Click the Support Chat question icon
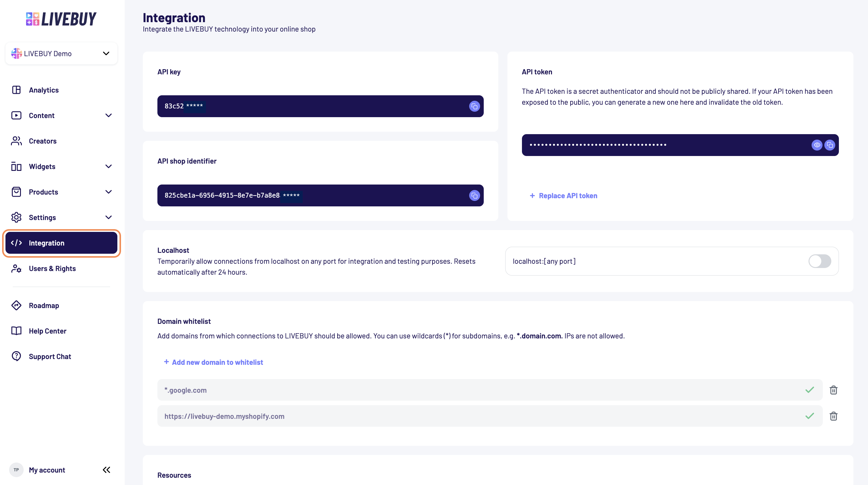This screenshot has width=868, height=485. [x=16, y=356]
